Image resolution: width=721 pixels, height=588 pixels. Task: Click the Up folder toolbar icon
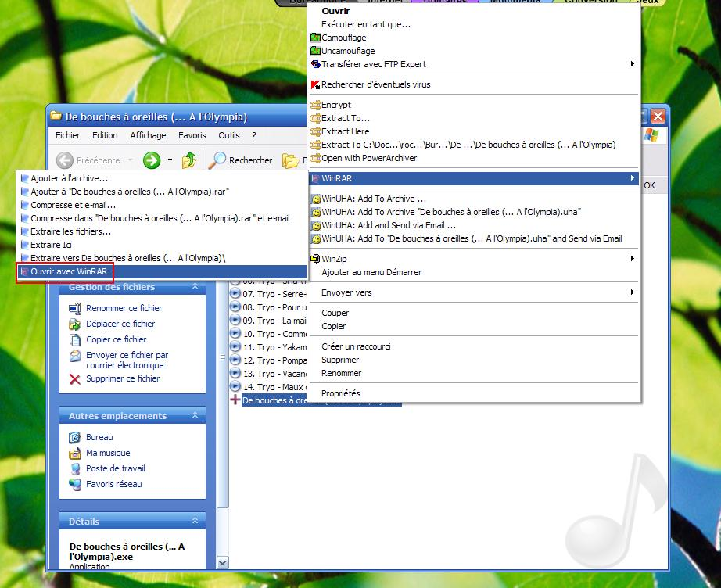click(x=189, y=160)
